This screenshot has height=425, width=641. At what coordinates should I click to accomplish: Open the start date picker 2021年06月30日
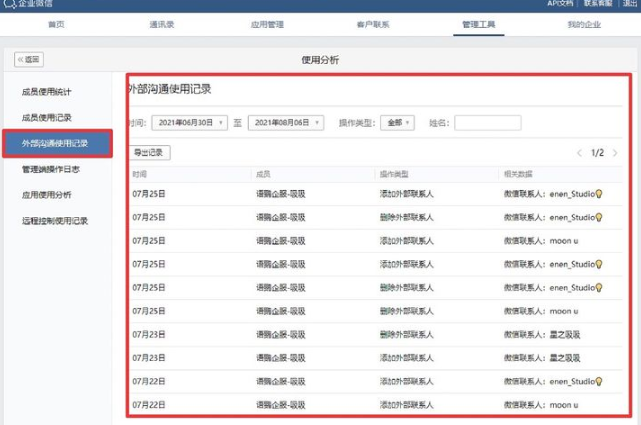[189, 123]
